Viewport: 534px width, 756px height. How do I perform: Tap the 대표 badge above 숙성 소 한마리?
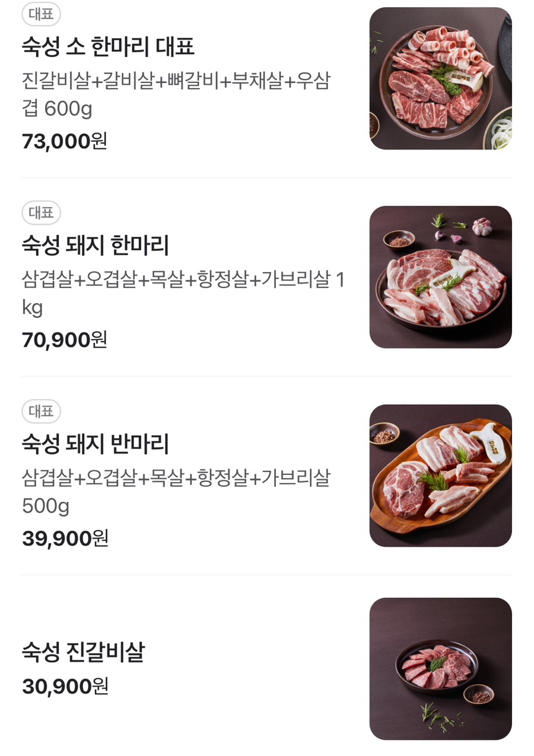tap(41, 14)
